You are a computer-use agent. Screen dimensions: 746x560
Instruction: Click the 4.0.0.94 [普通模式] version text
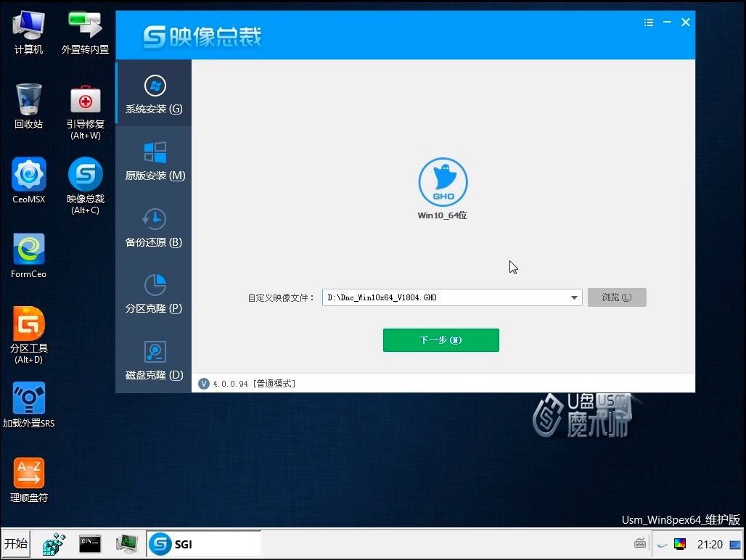coord(254,384)
